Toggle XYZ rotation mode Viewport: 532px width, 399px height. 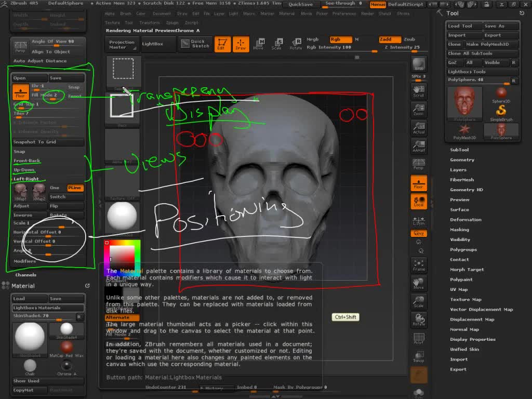(419, 233)
